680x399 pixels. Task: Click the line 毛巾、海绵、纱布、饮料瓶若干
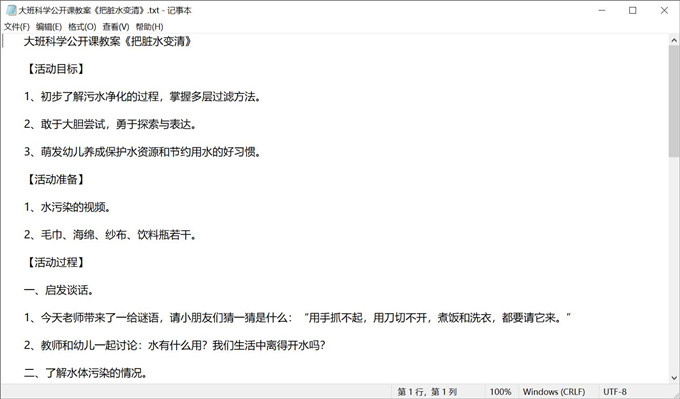point(110,235)
